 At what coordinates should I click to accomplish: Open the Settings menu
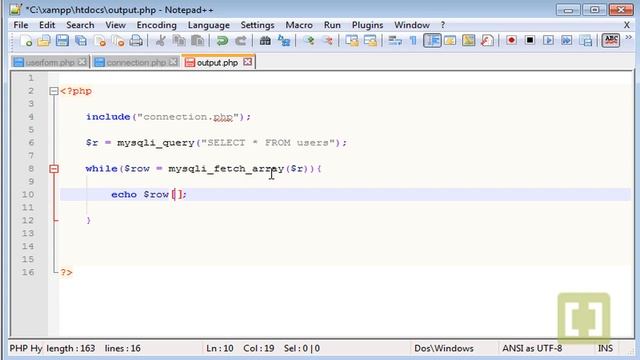pos(257,25)
